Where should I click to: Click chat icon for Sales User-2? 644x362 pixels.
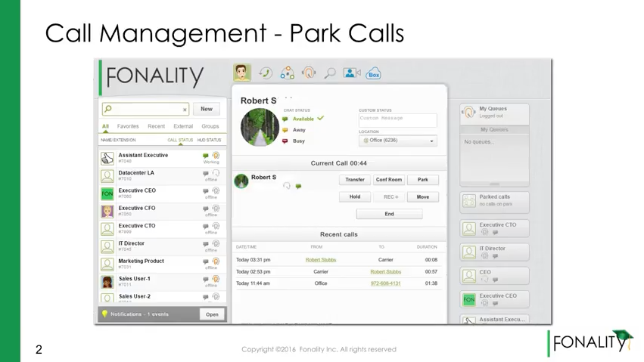[x=205, y=297]
